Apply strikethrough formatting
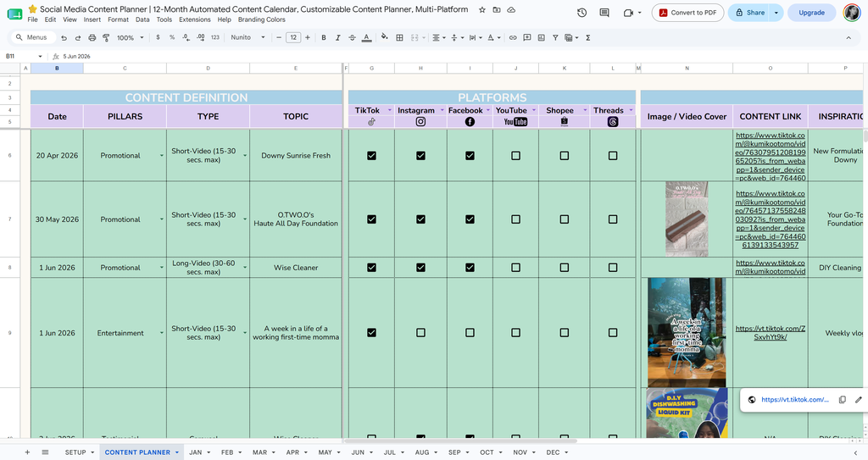Image resolution: width=868 pixels, height=460 pixels. [x=352, y=37]
